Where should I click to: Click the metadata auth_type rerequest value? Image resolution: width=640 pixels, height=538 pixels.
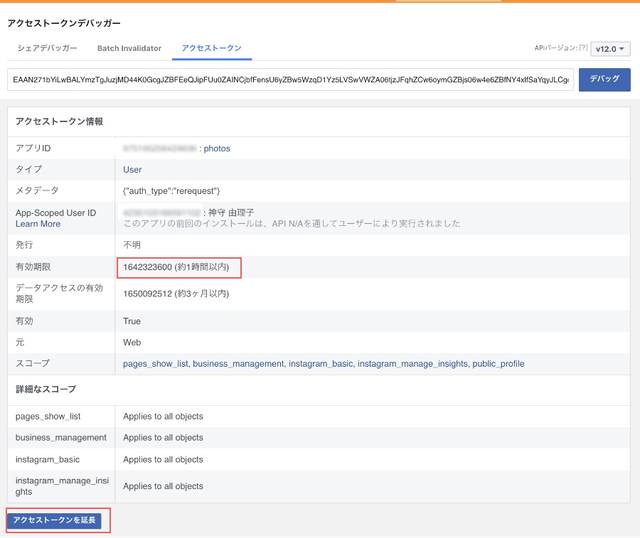click(171, 191)
